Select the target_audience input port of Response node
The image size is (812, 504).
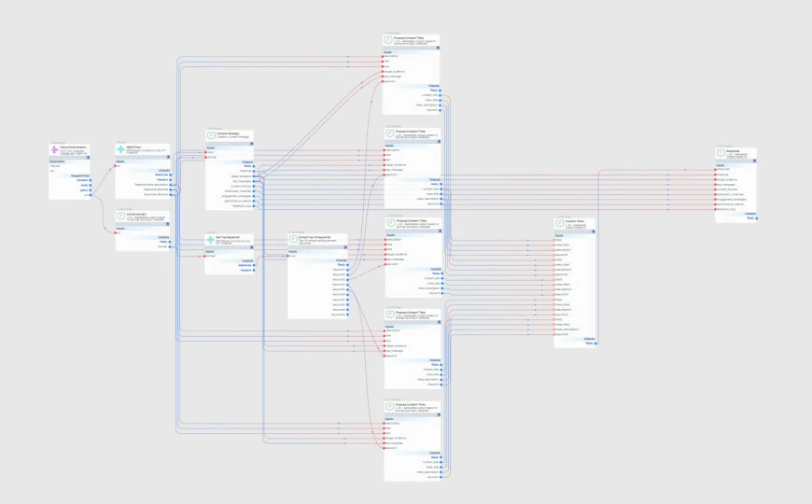(x=716, y=180)
